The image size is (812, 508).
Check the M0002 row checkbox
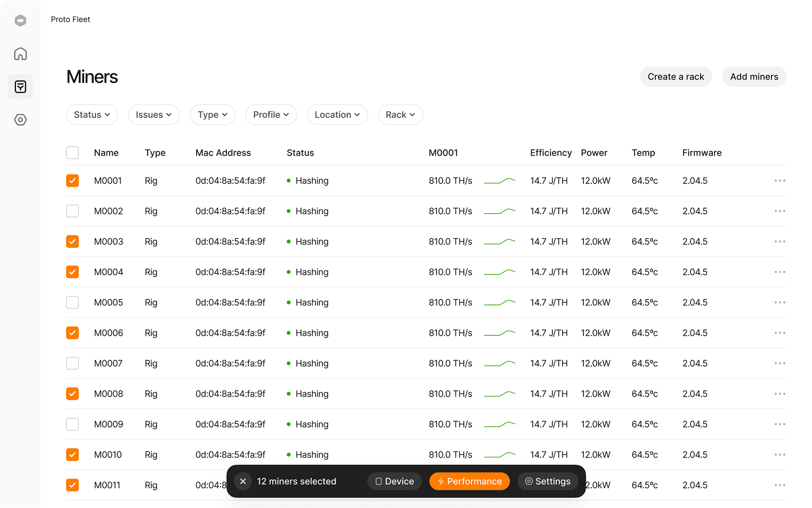(72, 211)
